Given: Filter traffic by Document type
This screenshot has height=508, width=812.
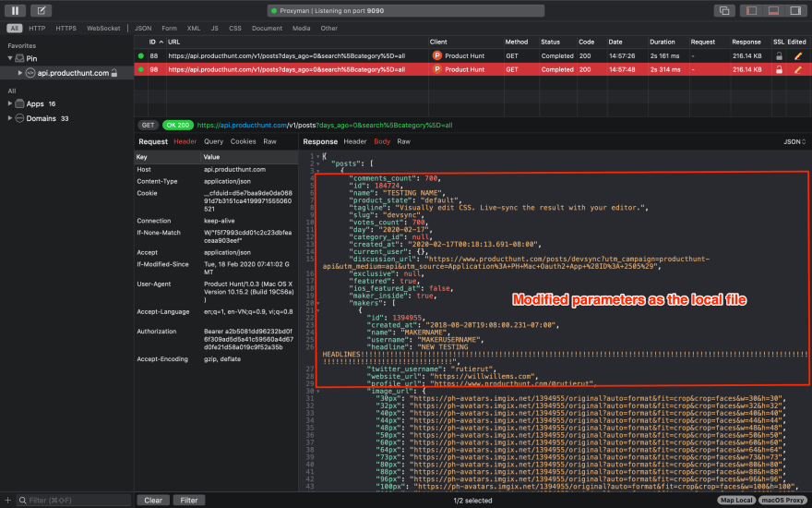Looking at the screenshot, I should [x=267, y=28].
